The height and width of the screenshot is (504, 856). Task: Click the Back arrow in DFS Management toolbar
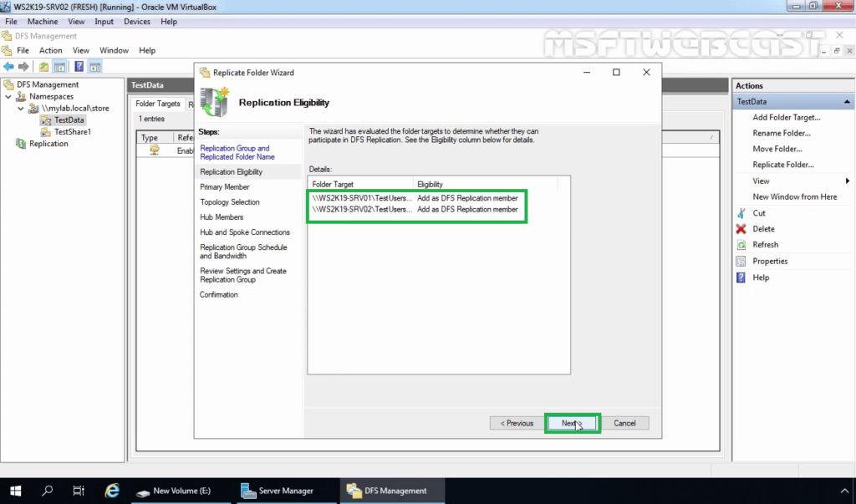(x=8, y=67)
